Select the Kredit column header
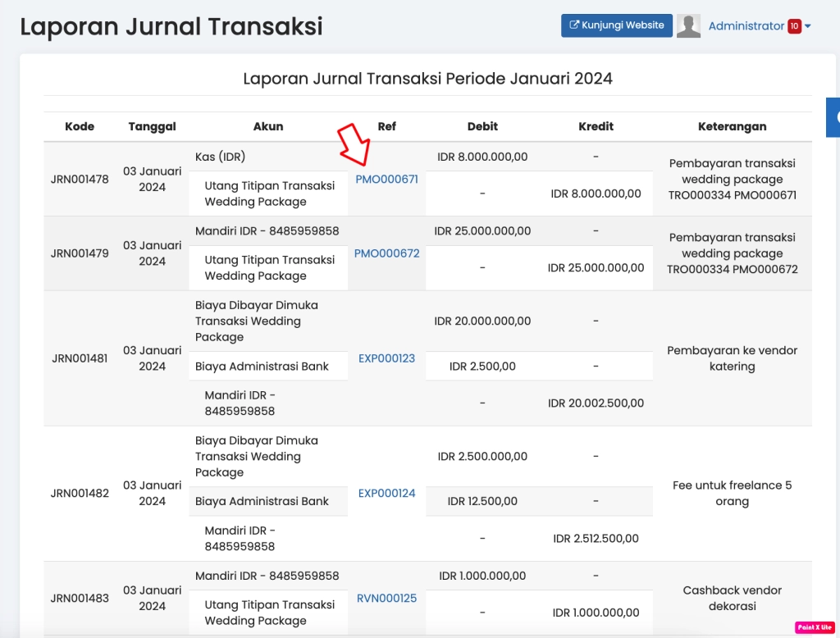This screenshot has width=840, height=638. 596,126
